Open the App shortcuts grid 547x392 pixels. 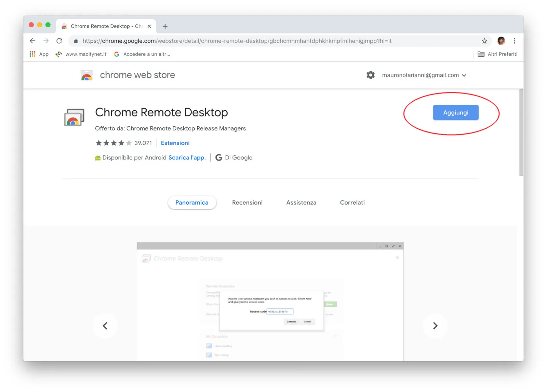(32, 54)
